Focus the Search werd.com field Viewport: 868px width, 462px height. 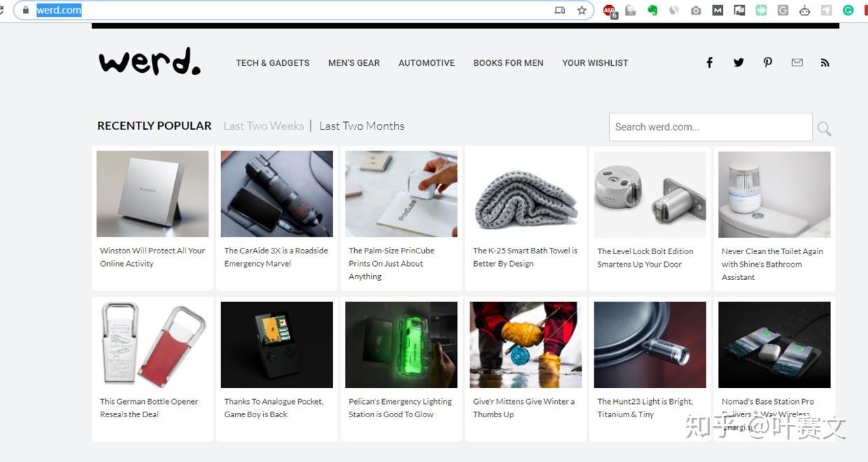[710, 127]
